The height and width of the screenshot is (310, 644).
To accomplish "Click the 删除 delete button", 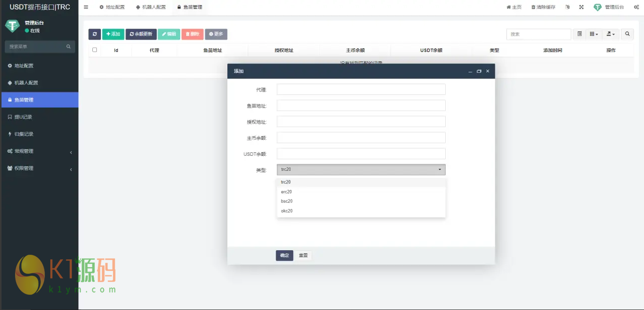I will [192, 34].
